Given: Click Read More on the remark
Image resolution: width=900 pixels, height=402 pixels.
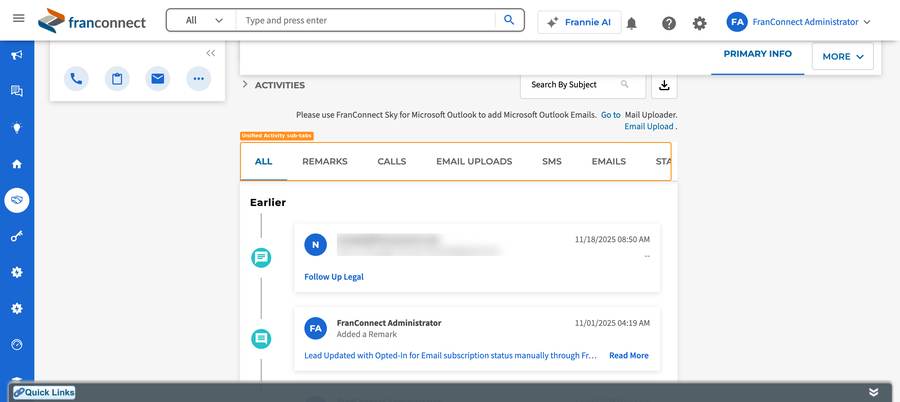Looking at the screenshot, I should pos(629,355).
